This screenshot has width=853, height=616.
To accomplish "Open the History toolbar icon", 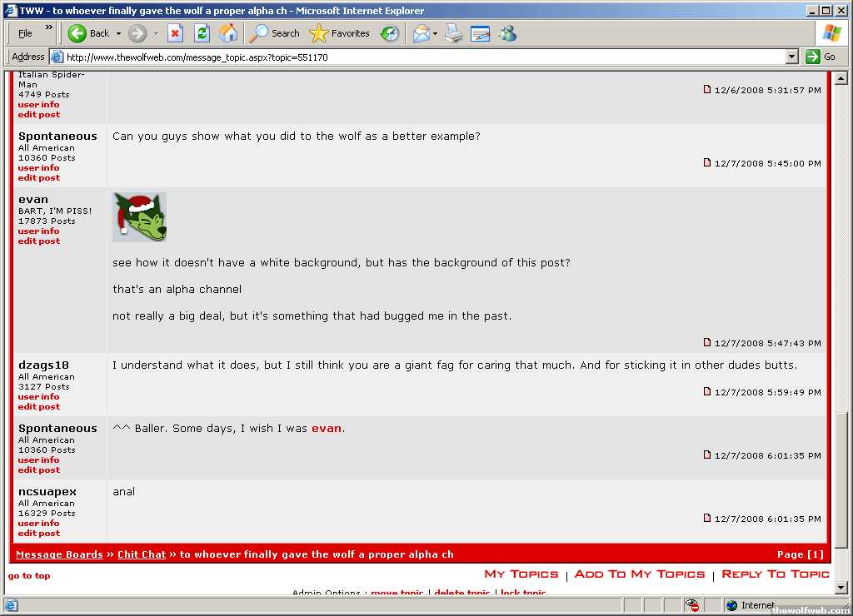I will (389, 33).
